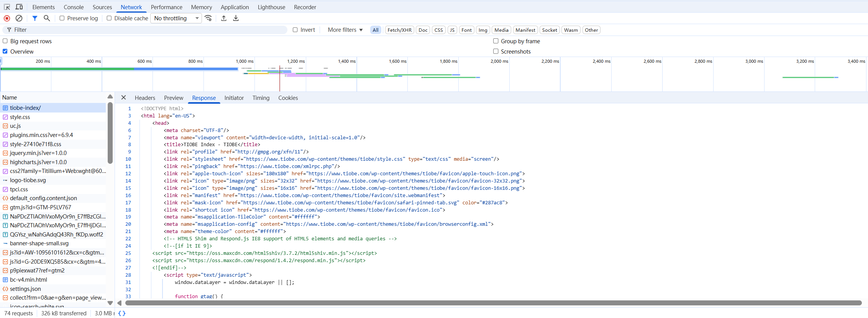Click the pretty print braces icon
Screen dimensions: 868x318
pos(122,313)
